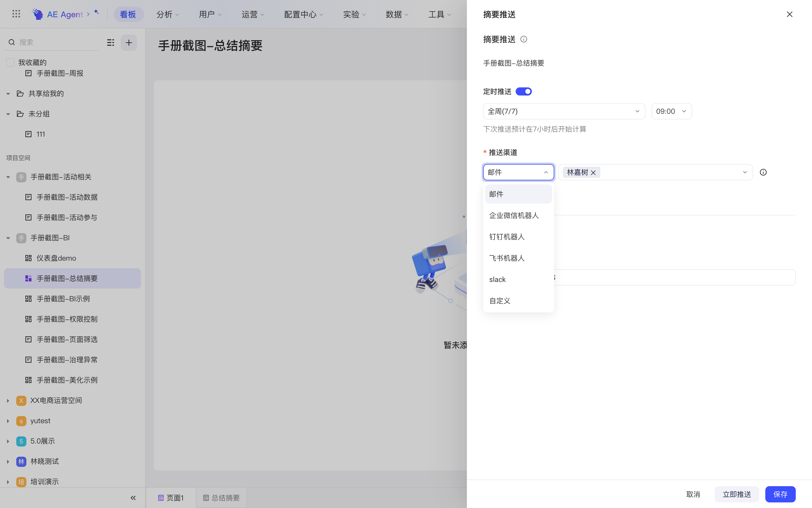Open the 全周(7/7) schedule dropdown

pyautogui.click(x=564, y=111)
